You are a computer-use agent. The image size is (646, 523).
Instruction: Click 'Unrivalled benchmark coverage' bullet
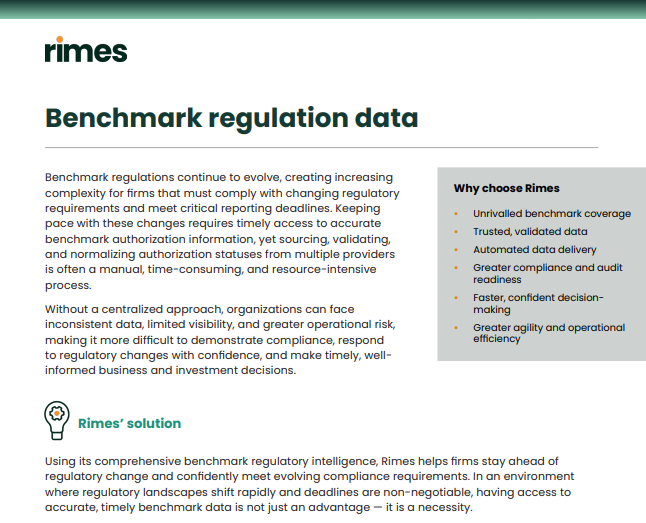[x=552, y=213]
